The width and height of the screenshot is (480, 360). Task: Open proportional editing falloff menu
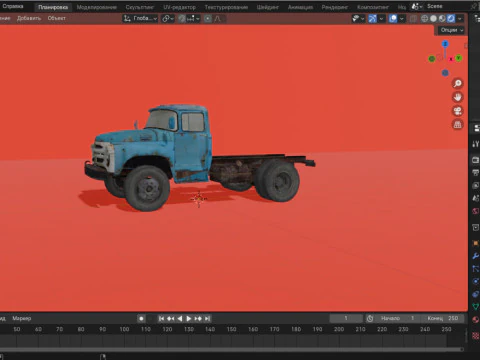point(218,19)
